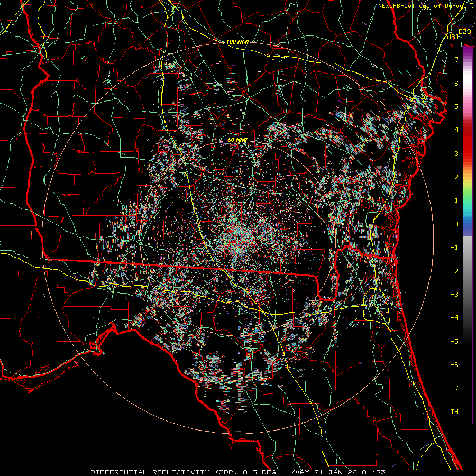Click the "-4" tick on the color scale
The image size is (476, 476).
tap(454, 318)
